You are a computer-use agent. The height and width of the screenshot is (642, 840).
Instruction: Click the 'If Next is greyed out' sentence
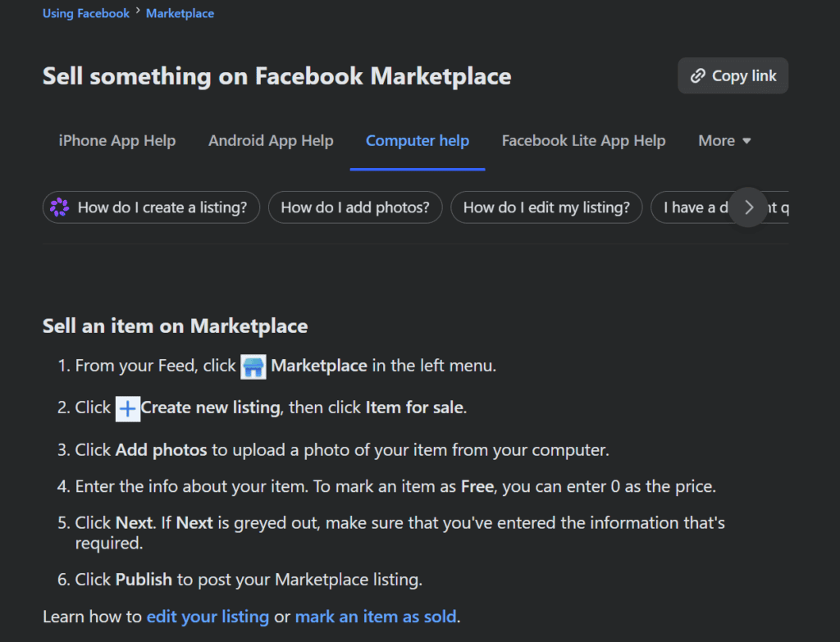pyautogui.click(x=399, y=533)
